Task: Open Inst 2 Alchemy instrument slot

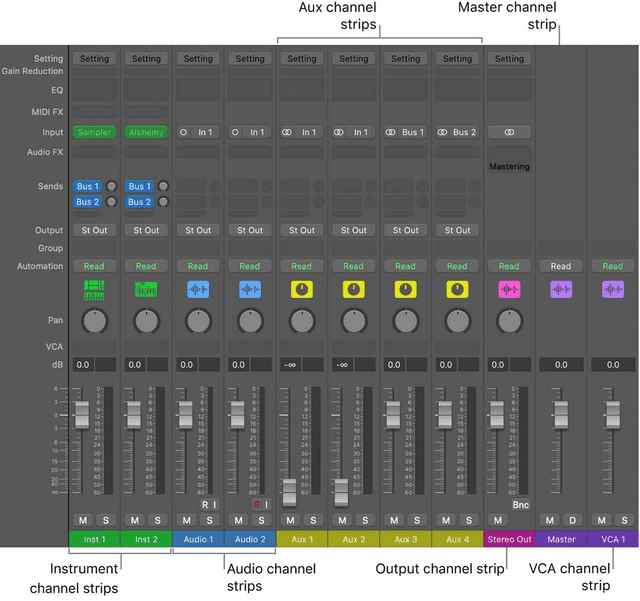Action: [x=146, y=132]
